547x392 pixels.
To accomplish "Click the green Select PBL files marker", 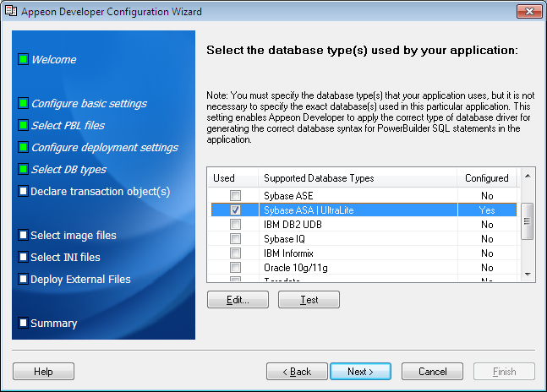I will (24, 125).
